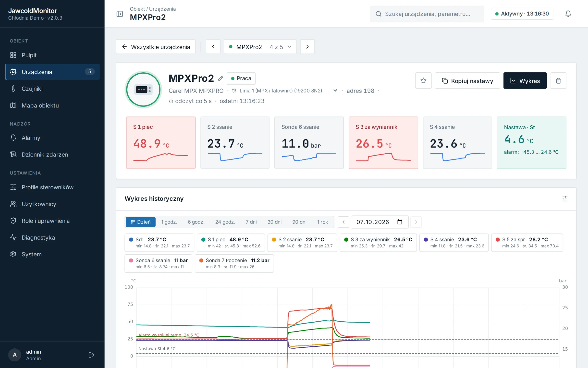The image size is (588, 368).
Task: Go back to Wszystkie urządzenia
Action: (156, 47)
